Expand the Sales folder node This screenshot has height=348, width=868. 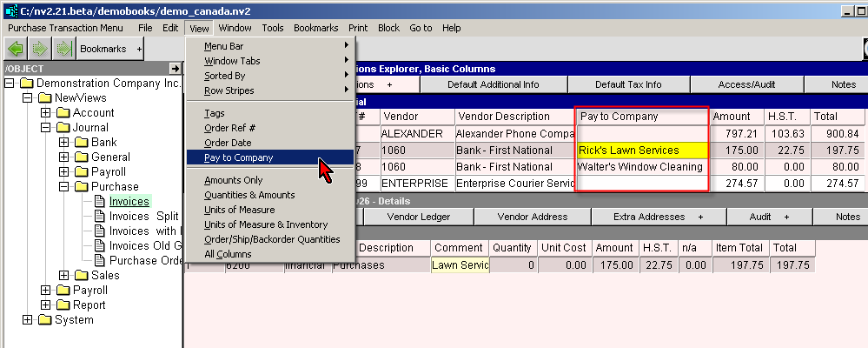(x=63, y=276)
